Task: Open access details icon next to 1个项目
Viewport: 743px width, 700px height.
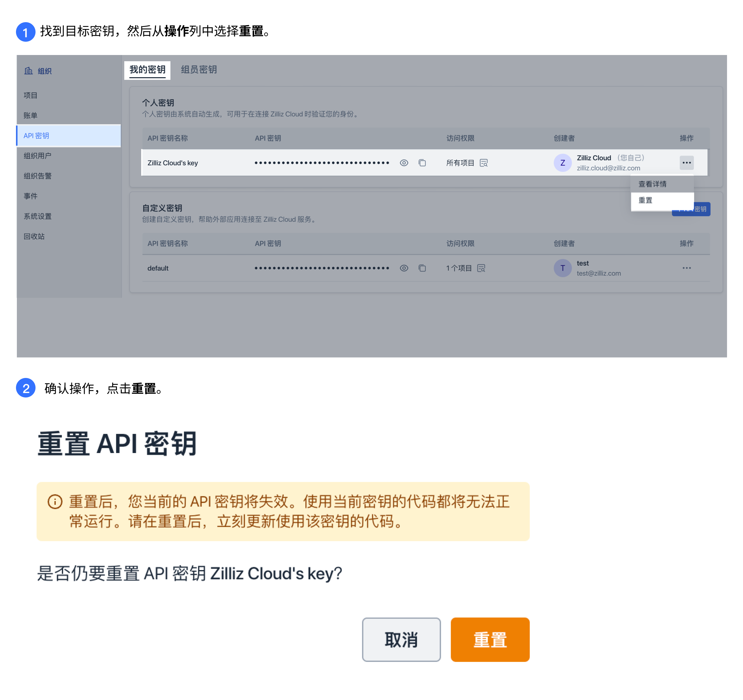Action: [481, 268]
